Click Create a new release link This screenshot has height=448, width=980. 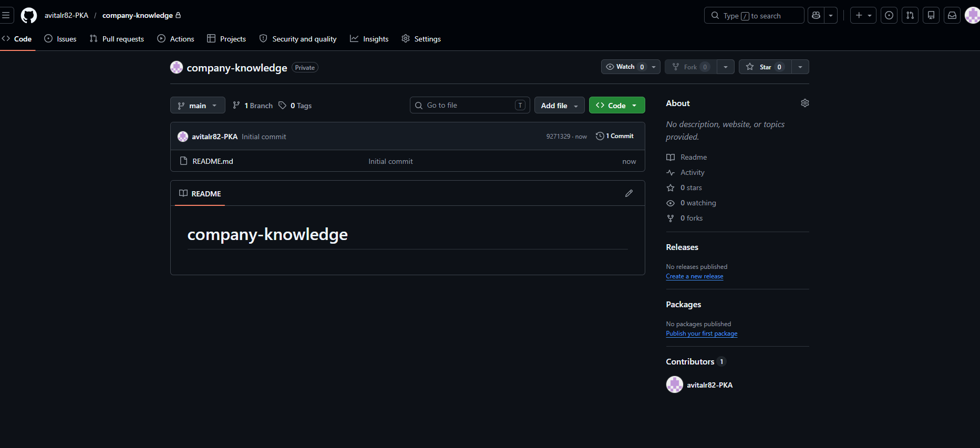695,276
